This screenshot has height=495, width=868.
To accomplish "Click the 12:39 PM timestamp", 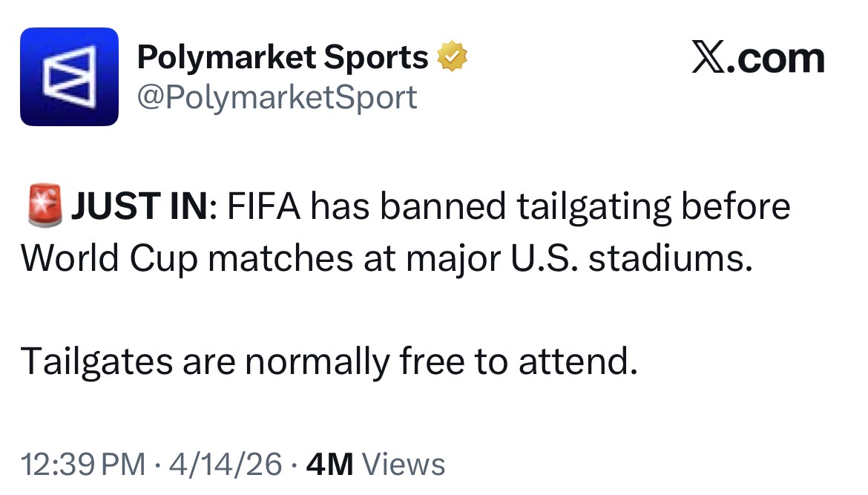I will click(83, 465).
